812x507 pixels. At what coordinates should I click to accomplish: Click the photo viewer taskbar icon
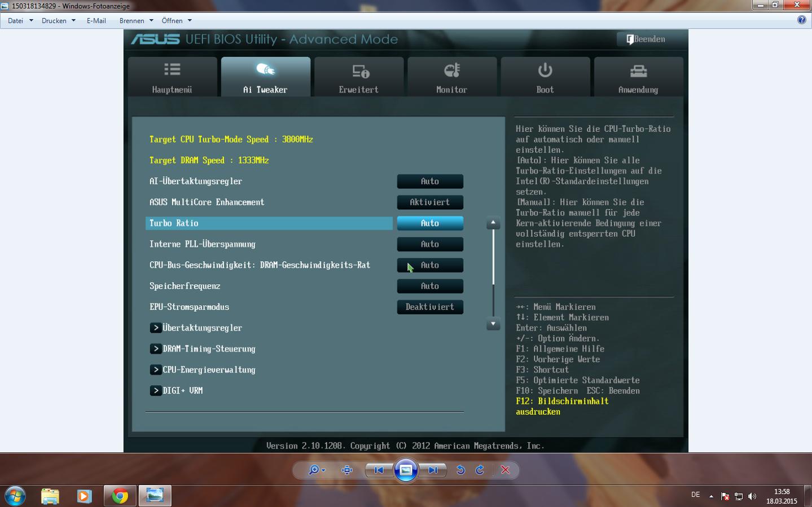(x=155, y=496)
